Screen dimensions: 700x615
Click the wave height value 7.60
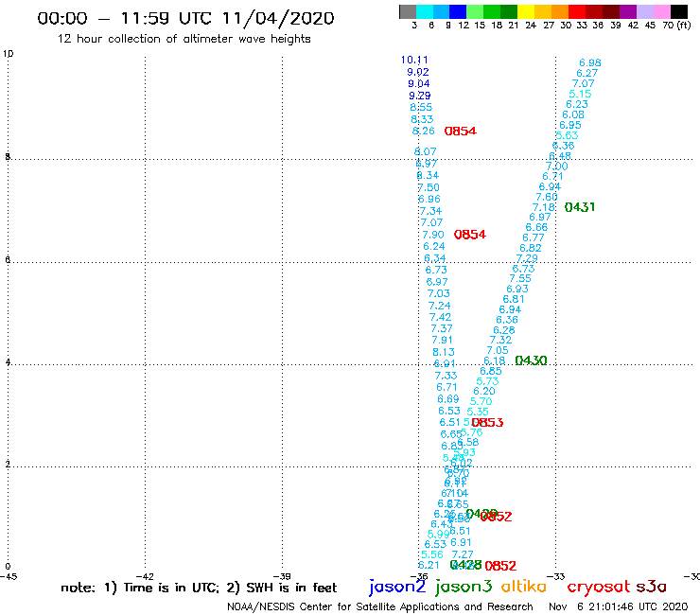pyautogui.click(x=547, y=197)
